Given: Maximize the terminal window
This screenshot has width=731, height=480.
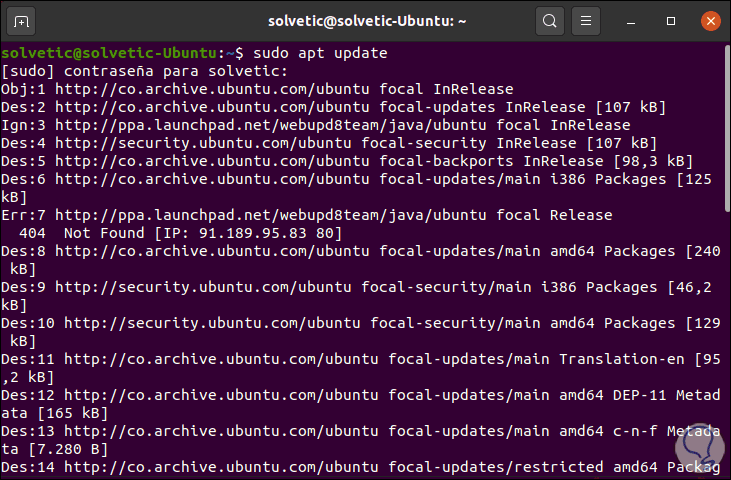Looking at the screenshot, I should pyautogui.click(x=671, y=20).
